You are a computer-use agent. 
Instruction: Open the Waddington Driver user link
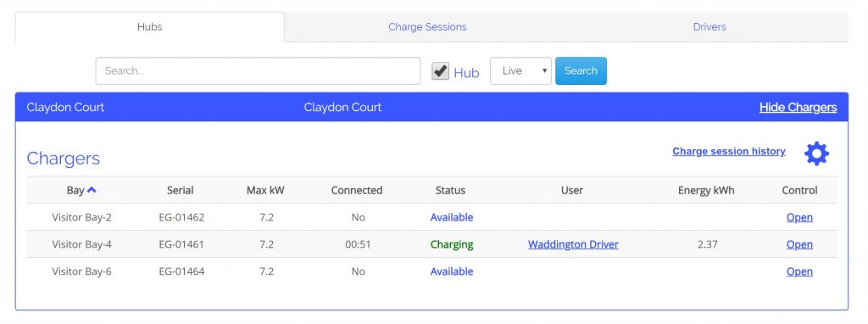coord(573,244)
